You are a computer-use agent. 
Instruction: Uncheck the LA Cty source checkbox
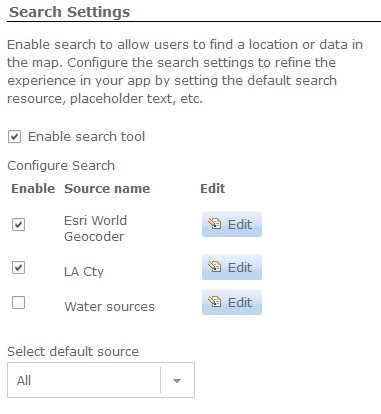tap(18, 267)
